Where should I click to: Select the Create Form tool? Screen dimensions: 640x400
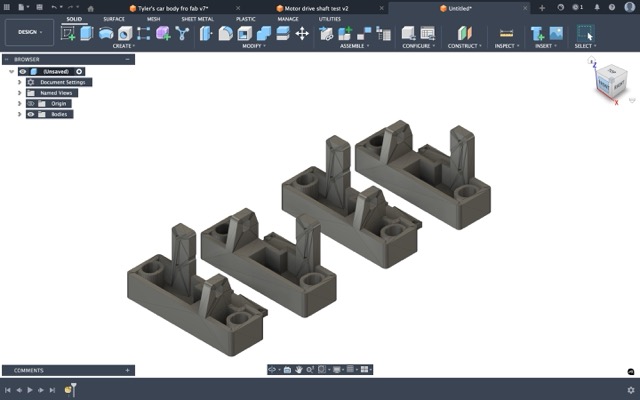[163, 33]
